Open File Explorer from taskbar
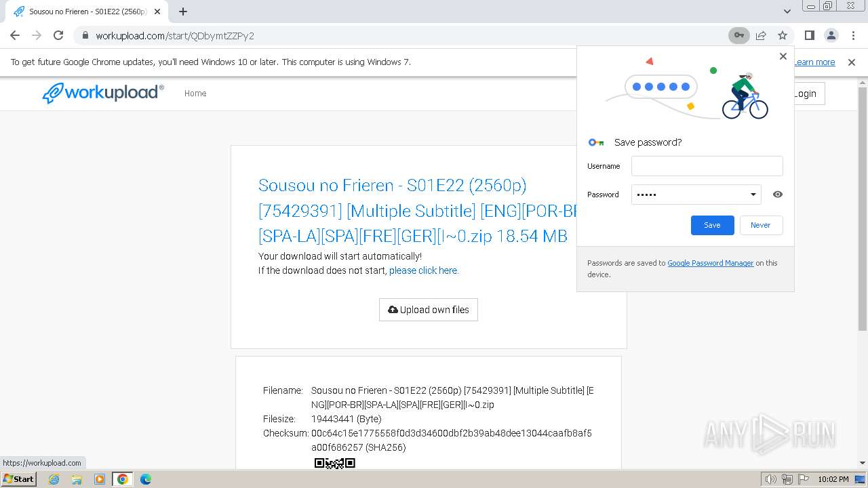Viewport: 868px width, 488px height. point(77,479)
